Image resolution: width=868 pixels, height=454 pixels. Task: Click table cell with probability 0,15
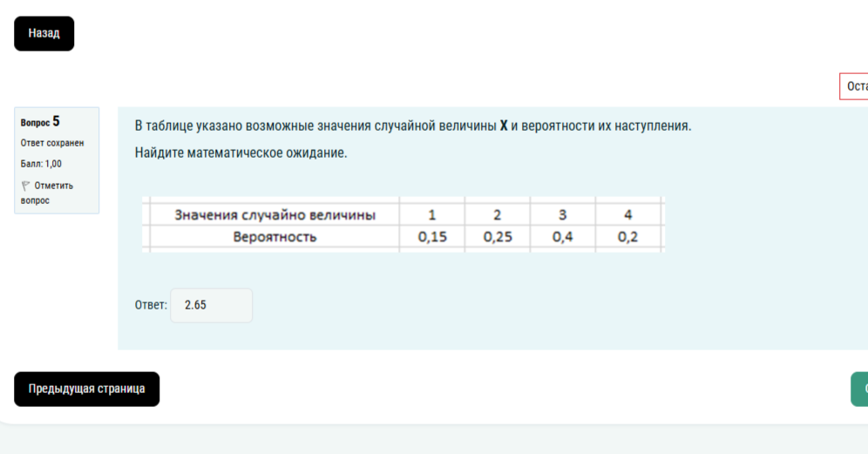coord(431,237)
